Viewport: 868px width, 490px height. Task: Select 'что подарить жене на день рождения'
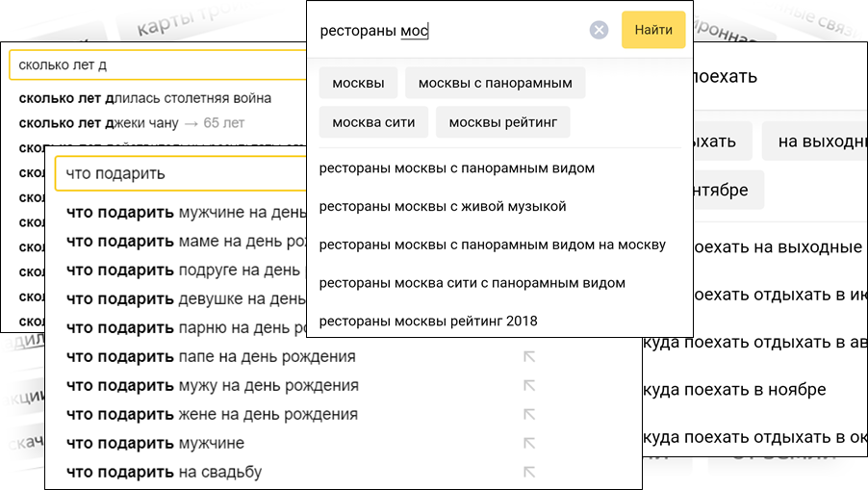point(212,414)
